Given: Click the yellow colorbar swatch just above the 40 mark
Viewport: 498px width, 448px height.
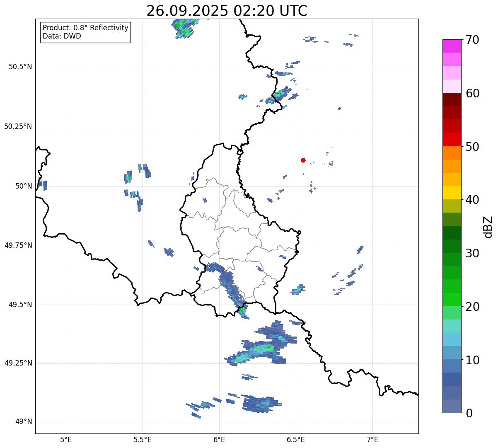Looking at the screenshot, I should (x=452, y=193).
